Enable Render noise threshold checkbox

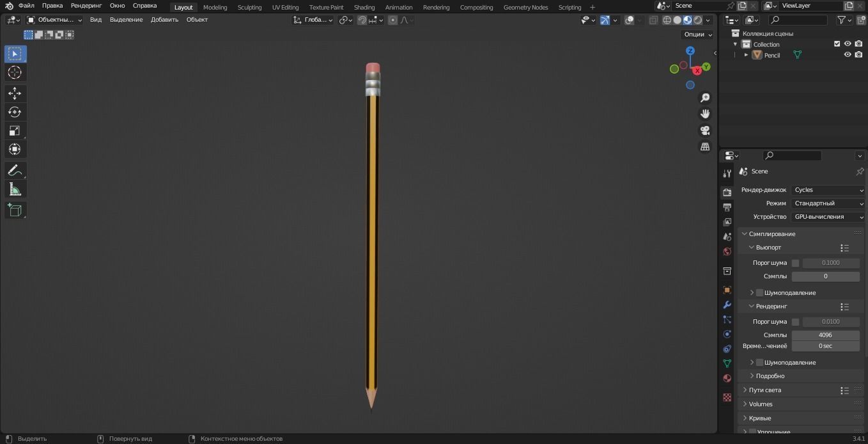click(795, 322)
